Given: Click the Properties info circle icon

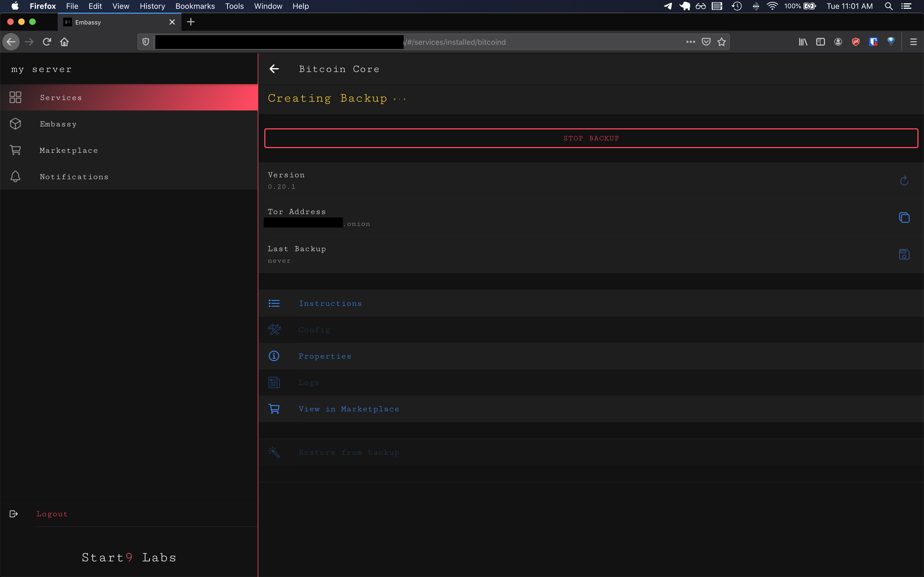Looking at the screenshot, I should click(274, 356).
